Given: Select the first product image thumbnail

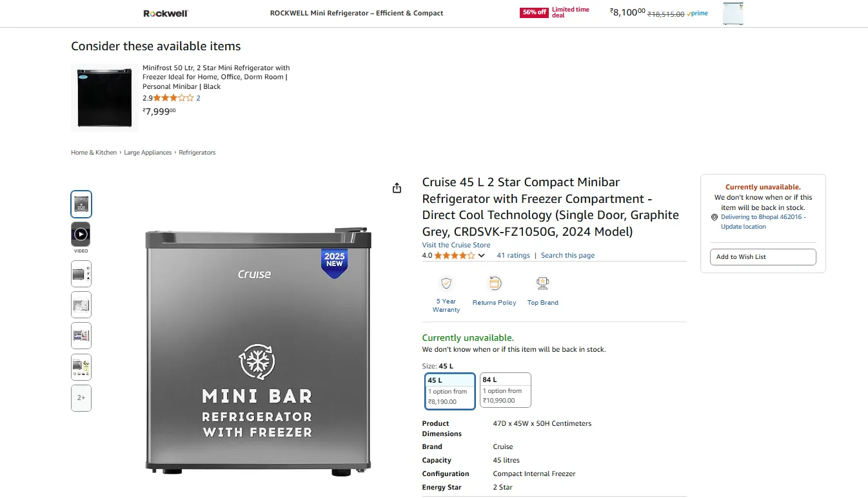Looking at the screenshot, I should click(81, 204).
